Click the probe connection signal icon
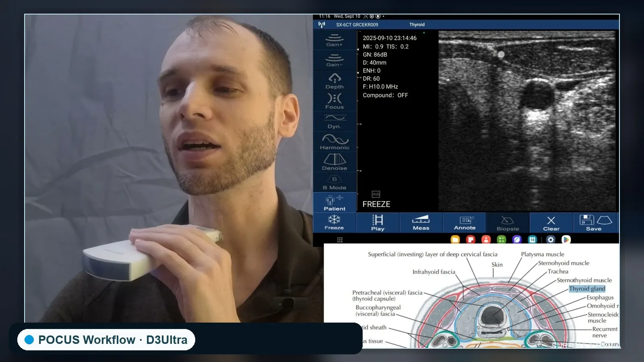Screen dimensions: 644x362 coord(322,25)
